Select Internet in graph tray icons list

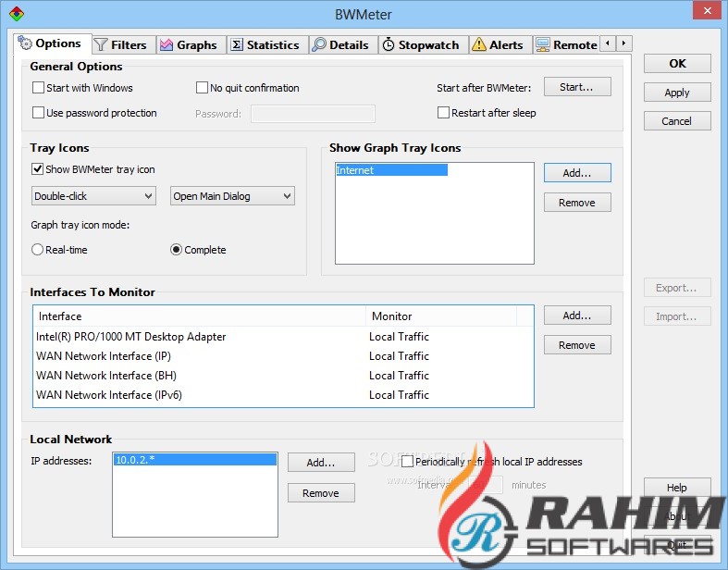(x=391, y=170)
